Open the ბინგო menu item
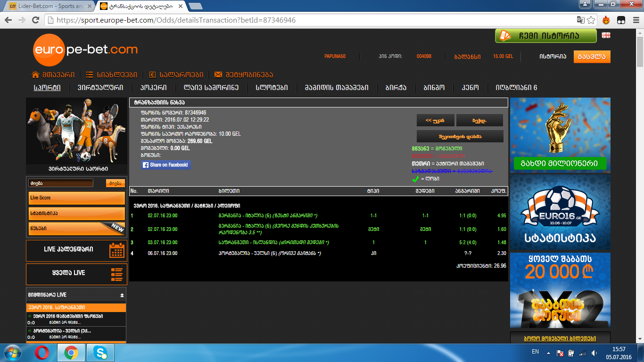Image resolution: width=644 pixels, height=362 pixels. coord(434,88)
